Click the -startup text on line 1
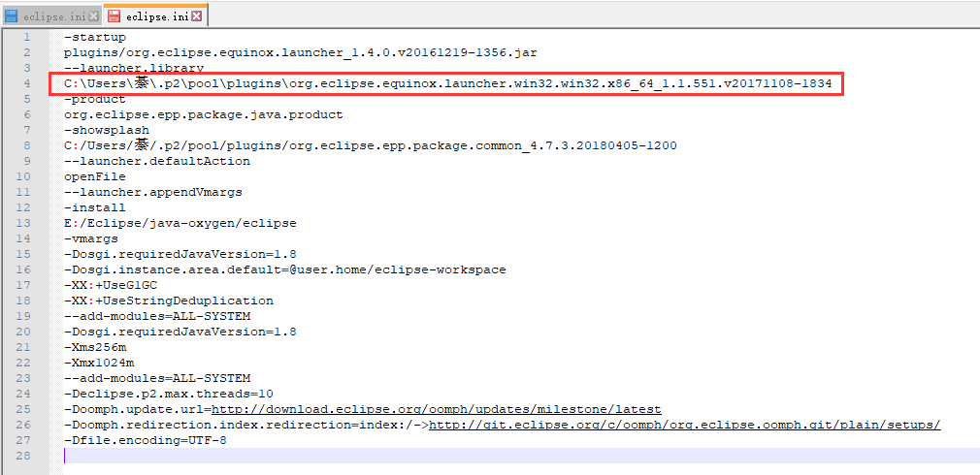980x475 pixels. click(x=95, y=38)
